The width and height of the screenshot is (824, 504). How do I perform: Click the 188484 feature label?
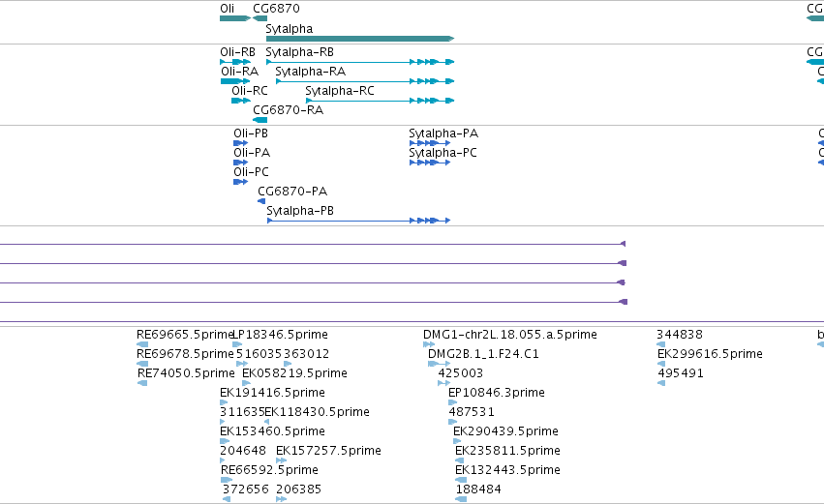click(478, 490)
